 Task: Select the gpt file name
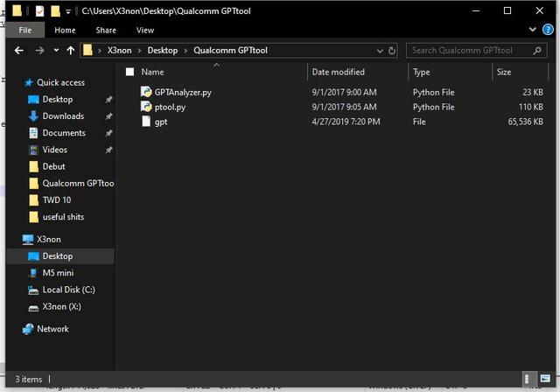[161, 122]
